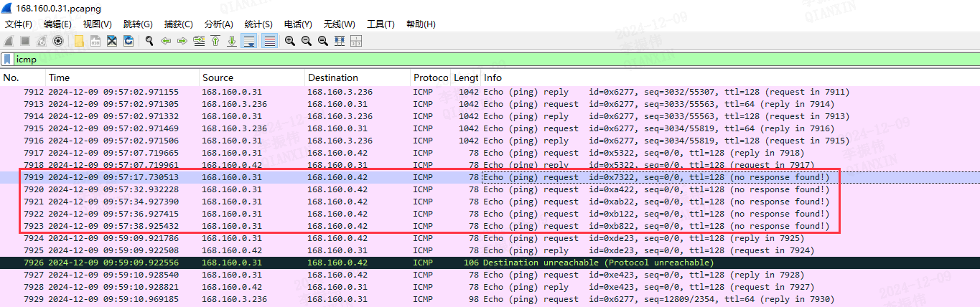Select packet 7923 with id=0xb822
The image size is (980, 307).
click(490, 226)
